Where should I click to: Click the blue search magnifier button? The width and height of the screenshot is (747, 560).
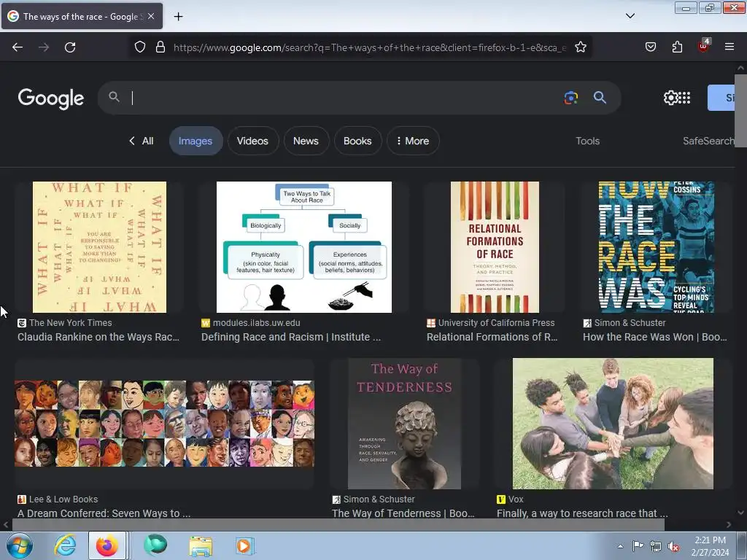point(600,98)
